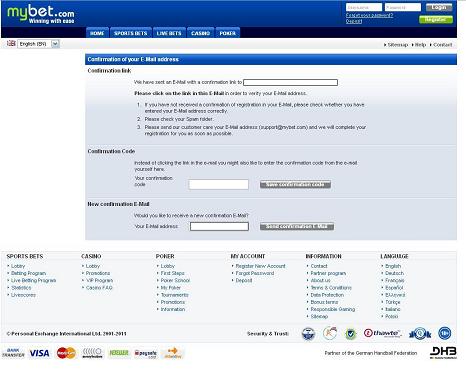Focus the confirmation code input field
The image size is (466, 371).
[x=219, y=184]
